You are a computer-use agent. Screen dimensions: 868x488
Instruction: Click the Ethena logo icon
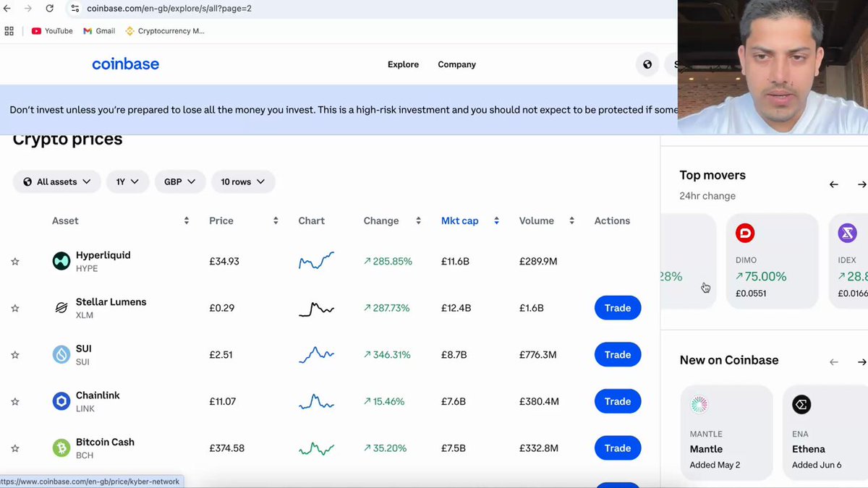click(x=801, y=405)
